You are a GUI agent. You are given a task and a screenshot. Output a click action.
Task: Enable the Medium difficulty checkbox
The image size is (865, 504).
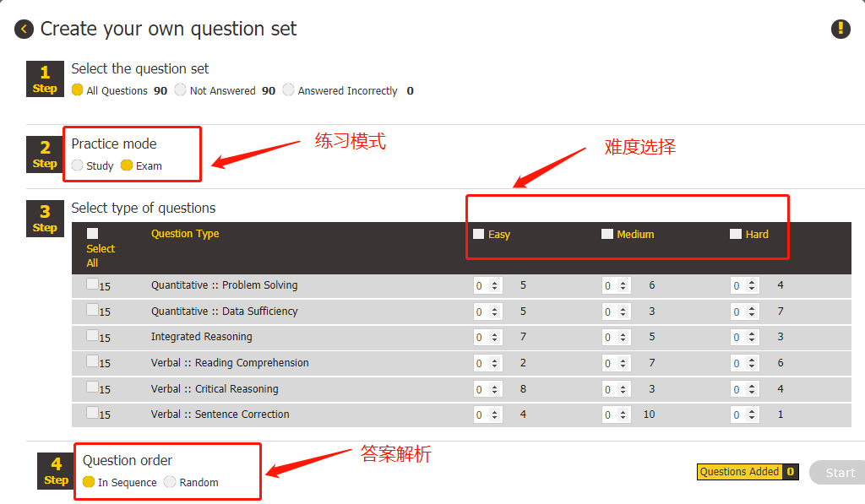(x=607, y=234)
